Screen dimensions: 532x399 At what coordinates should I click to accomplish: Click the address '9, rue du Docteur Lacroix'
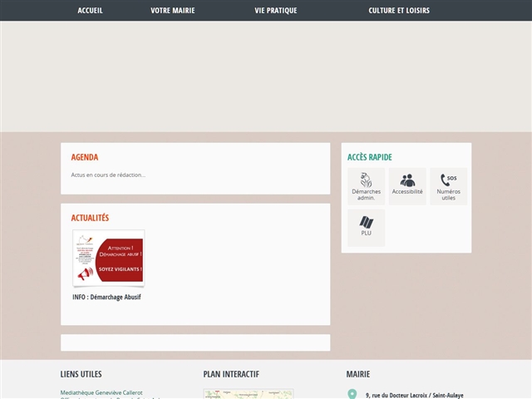397,396
